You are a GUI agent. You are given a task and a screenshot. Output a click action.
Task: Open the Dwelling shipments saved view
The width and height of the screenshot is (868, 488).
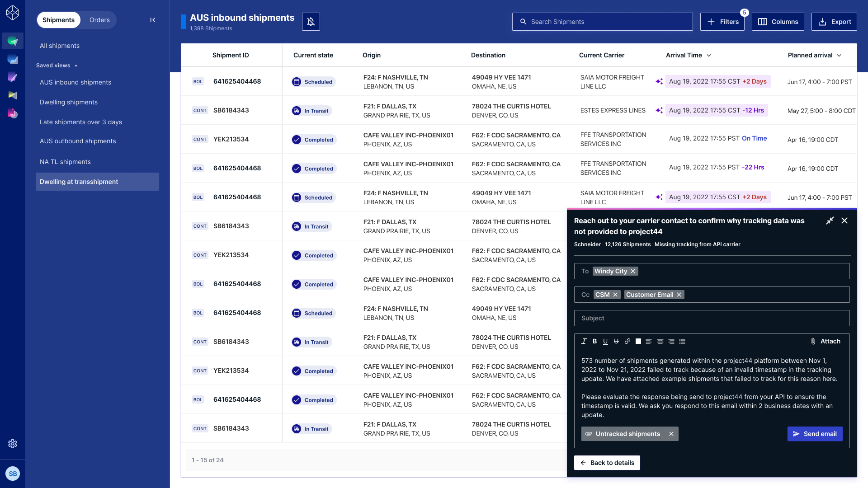coord(69,102)
